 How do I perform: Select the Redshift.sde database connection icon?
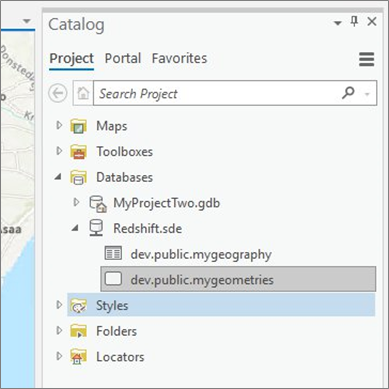pos(96,228)
